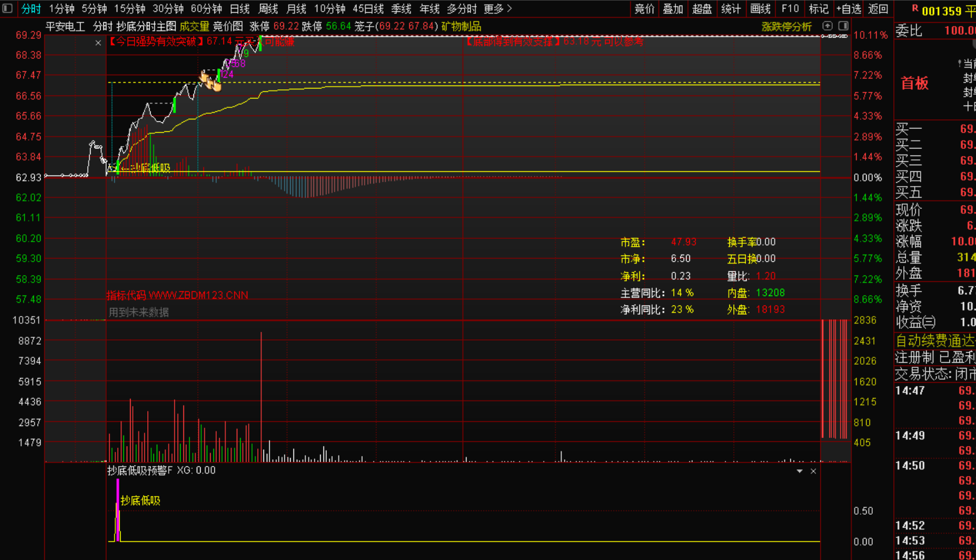Screen dimensions: 976x560
Task: Click the 首板 label in the side panel
Action: (915, 83)
